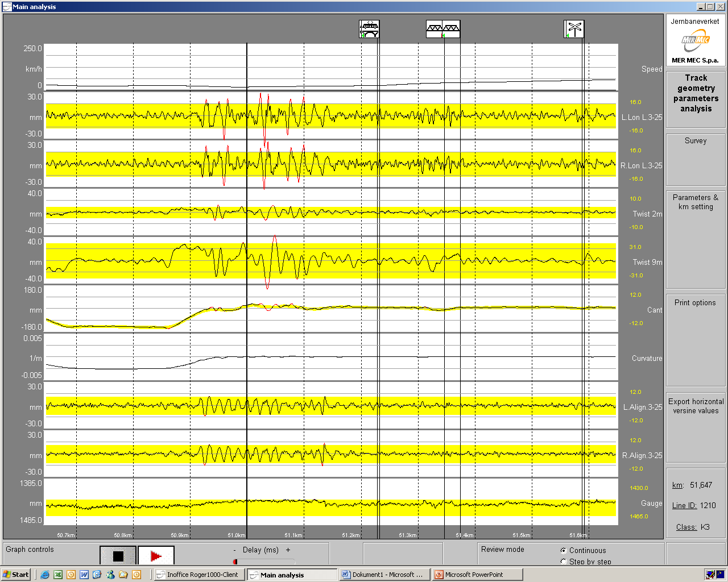This screenshot has width=728, height=582.
Task: Click the 31.0 Twist 9m threshold value
Action: pyautogui.click(x=635, y=247)
